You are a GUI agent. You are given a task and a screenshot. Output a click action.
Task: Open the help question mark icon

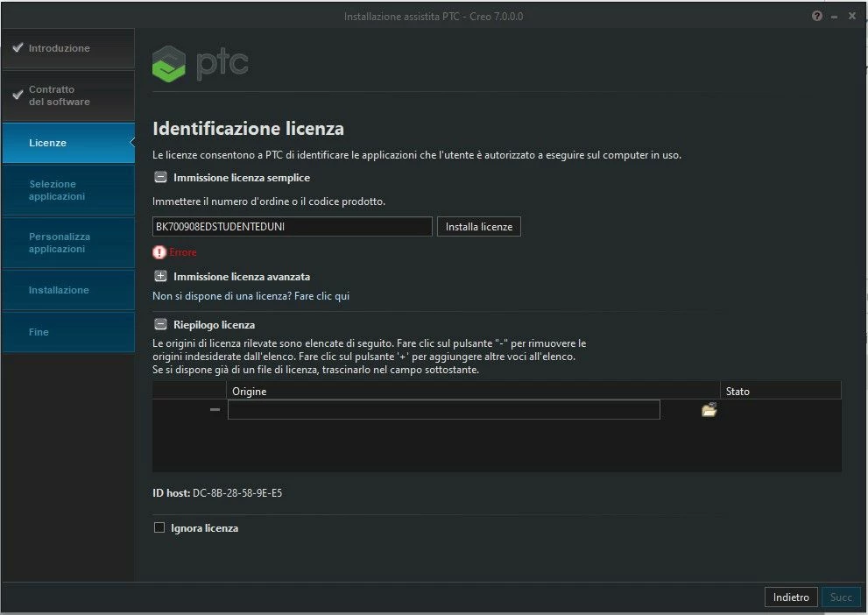(816, 16)
